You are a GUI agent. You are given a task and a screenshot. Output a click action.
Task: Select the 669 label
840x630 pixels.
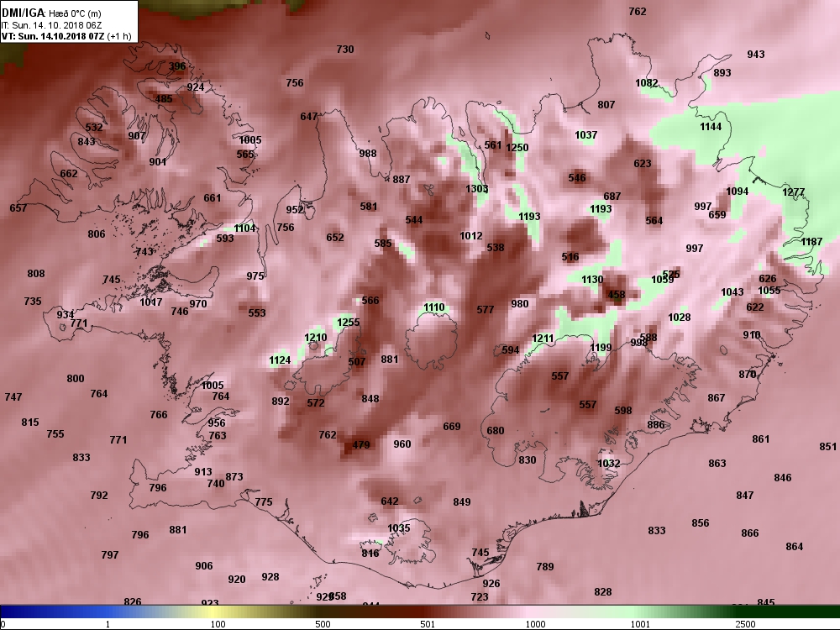452,427
